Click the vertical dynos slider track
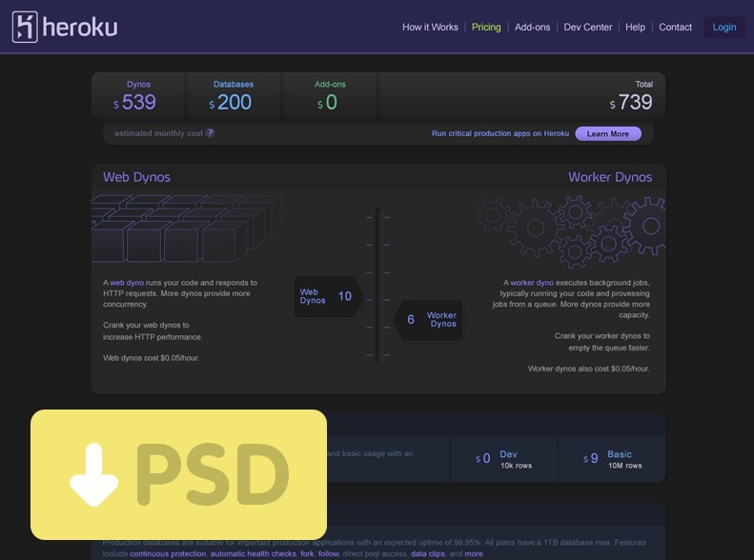The width and height of the screenshot is (754, 560). (378, 285)
